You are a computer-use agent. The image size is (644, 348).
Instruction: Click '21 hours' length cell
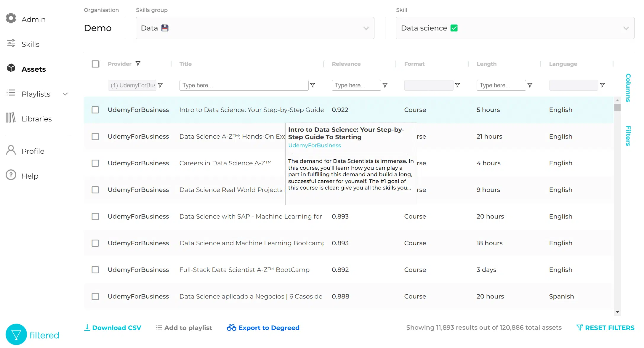pyautogui.click(x=489, y=137)
